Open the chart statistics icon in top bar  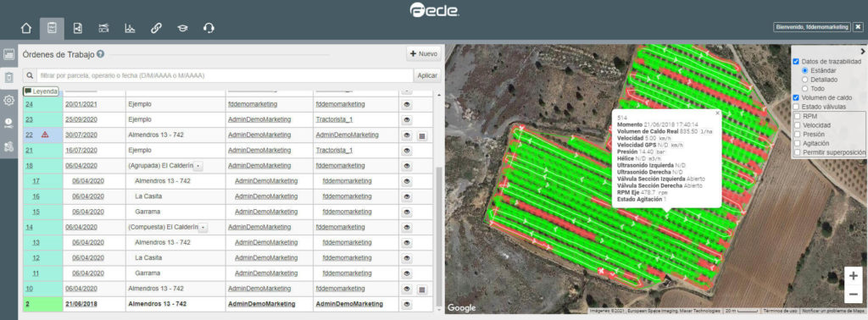click(x=130, y=28)
